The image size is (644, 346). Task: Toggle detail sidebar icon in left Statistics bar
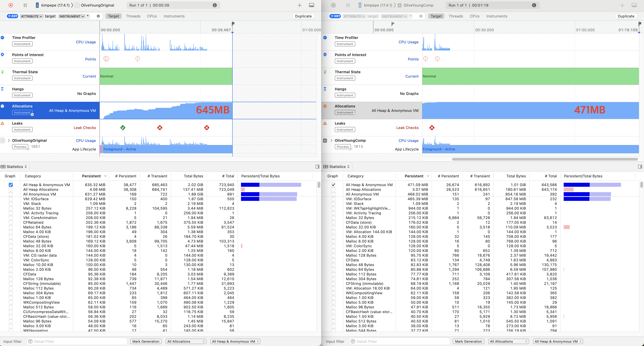click(317, 167)
